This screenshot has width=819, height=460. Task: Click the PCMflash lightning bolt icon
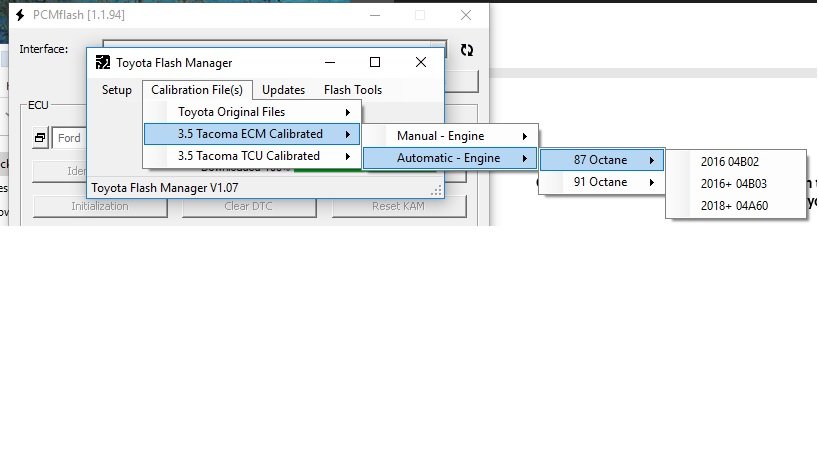[20, 15]
